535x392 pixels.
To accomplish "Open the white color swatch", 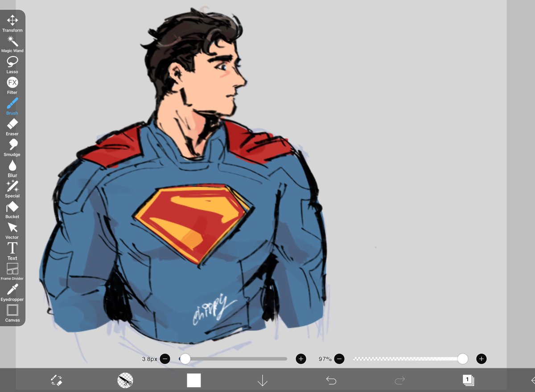I will (194, 380).
